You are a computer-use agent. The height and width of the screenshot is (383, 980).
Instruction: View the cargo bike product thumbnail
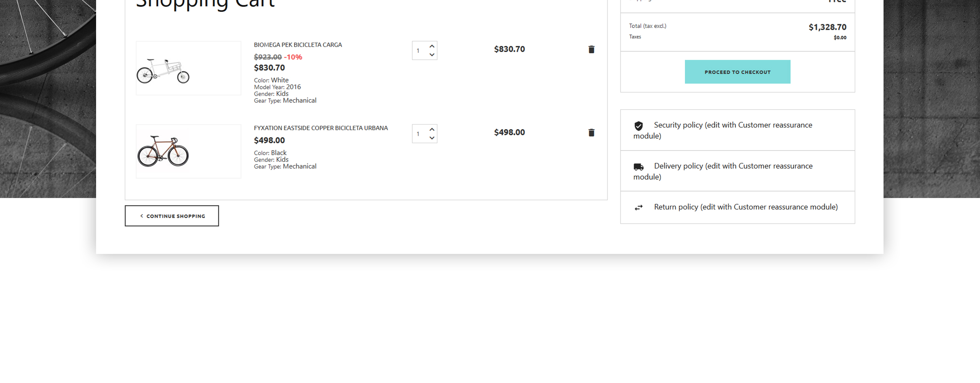[188, 68]
